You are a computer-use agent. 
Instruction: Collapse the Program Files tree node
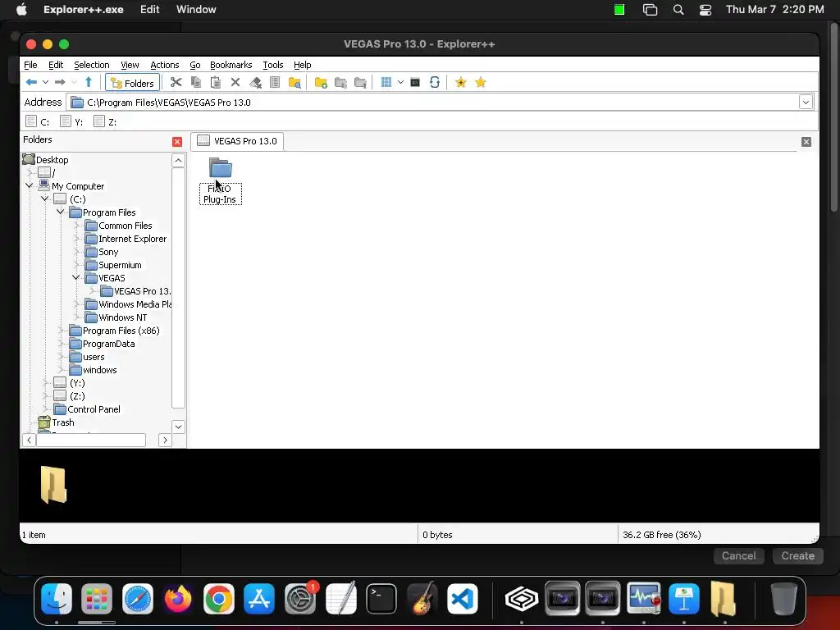pyautogui.click(x=61, y=212)
